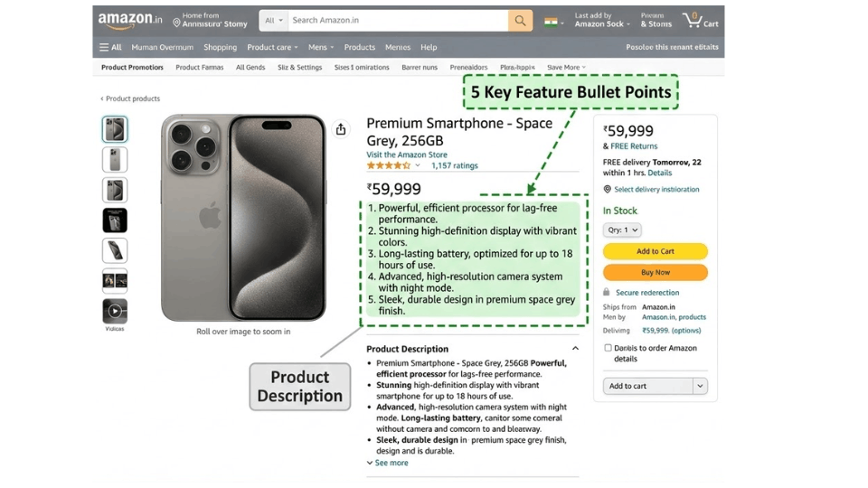Click the star rating icons
Image resolution: width=868 pixels, height=488 pixels.
(388, 165)
